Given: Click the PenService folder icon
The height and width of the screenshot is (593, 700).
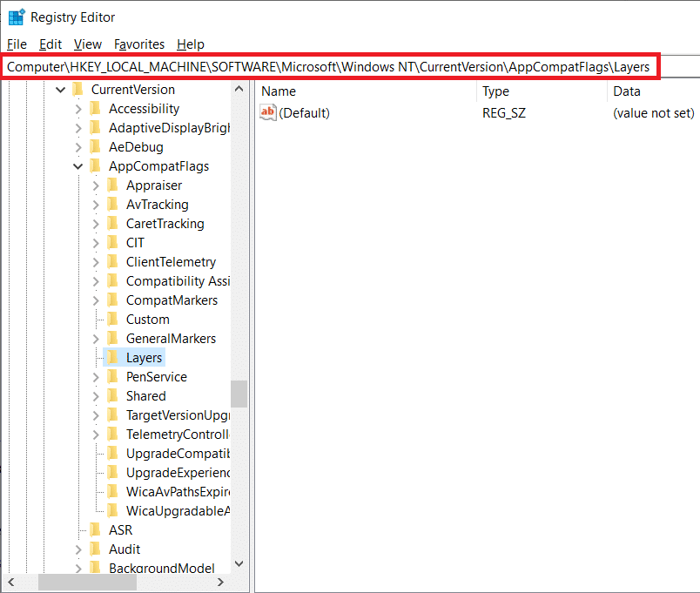Looking at the screenshot, I should pyautogui.click(x=112, y=377).
